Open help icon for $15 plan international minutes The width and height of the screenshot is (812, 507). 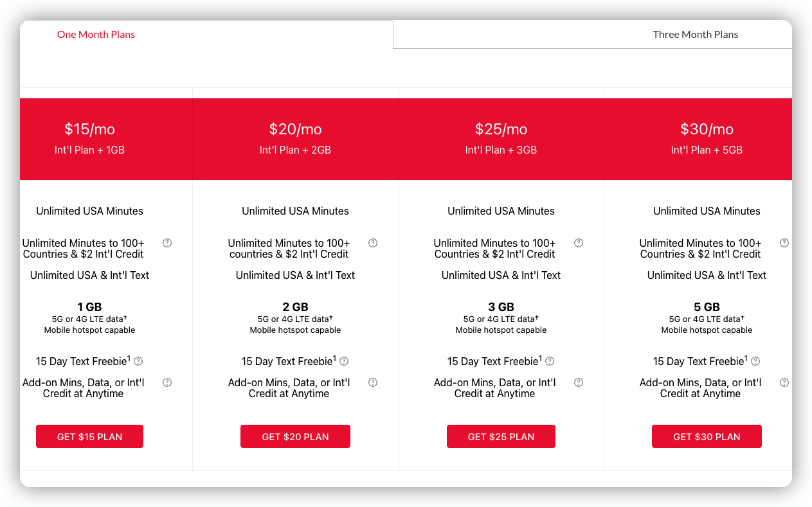click(167, 243)
